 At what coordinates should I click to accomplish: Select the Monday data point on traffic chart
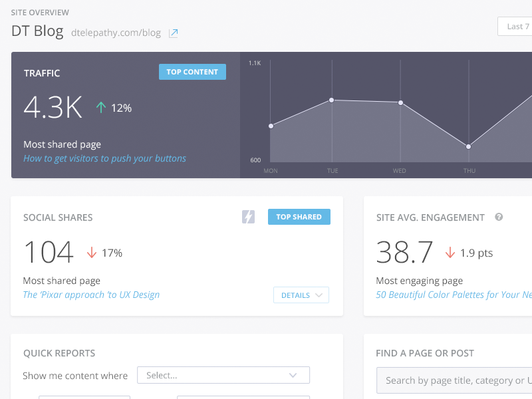point(271,126)
